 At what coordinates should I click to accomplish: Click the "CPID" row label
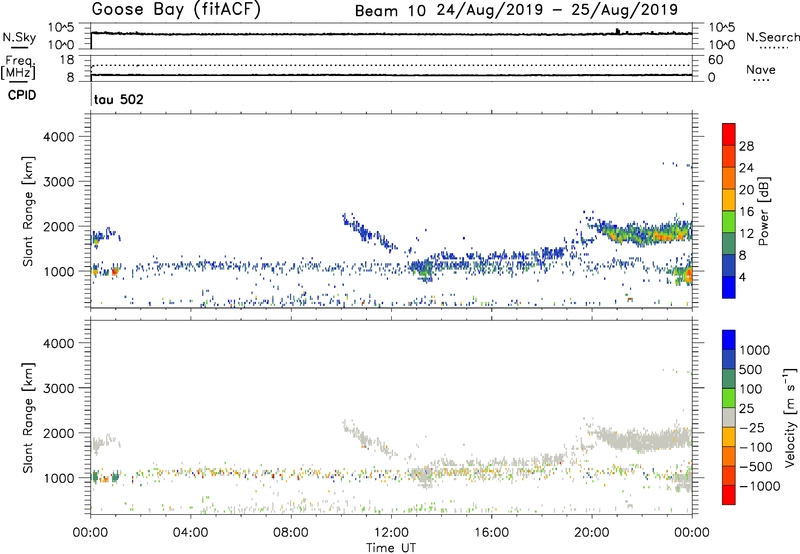(x=22, y=95)
